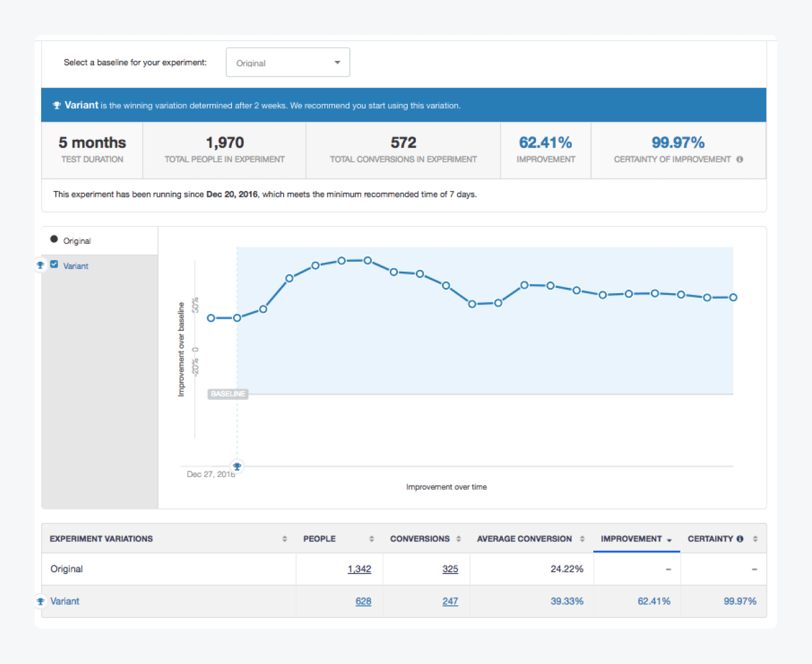Uncheck the Variant checkbox in the sidebar
Viewport: 812px width, 664px height.
point(54,264)
